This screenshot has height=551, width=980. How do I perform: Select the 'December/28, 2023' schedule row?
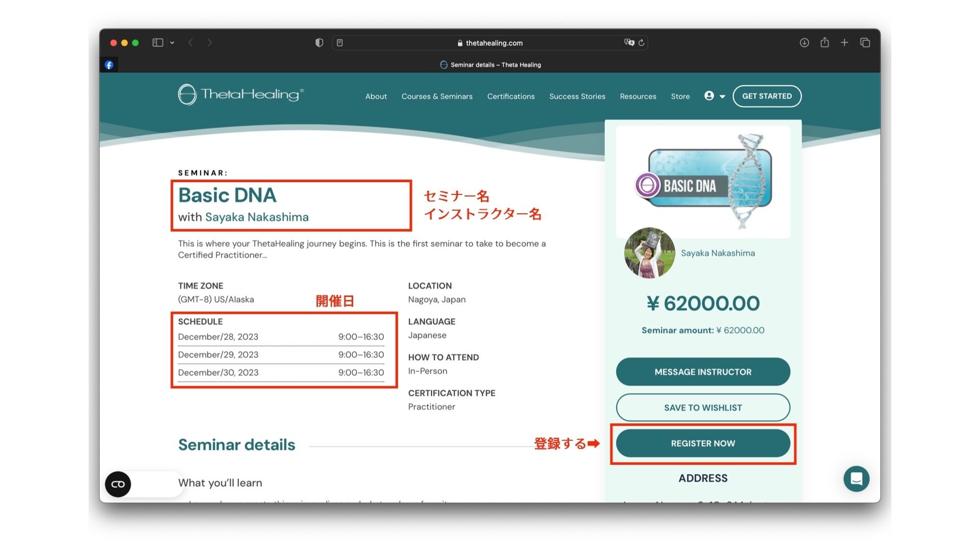[x=281, y=337]
